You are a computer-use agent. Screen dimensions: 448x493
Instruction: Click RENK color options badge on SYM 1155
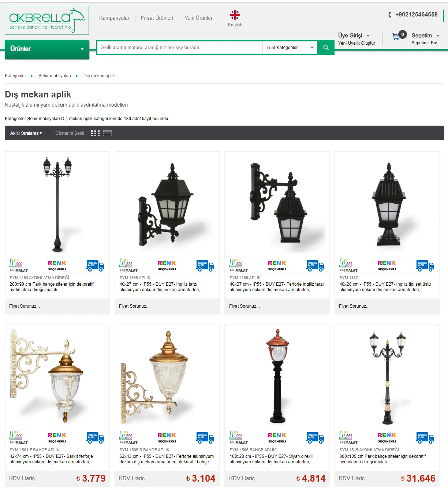click(x=167, y=266)
